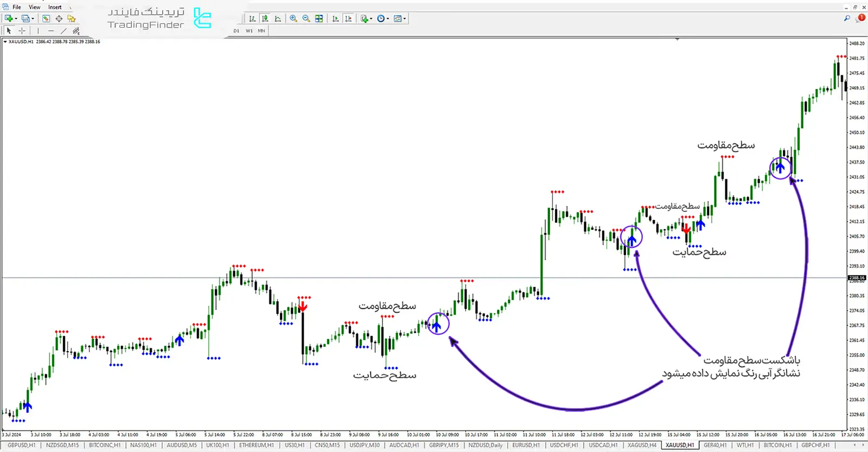Switch to the BITCOIN,H1 tab before GBPCHF
This screenshot has height=452, width=868.
777,445
